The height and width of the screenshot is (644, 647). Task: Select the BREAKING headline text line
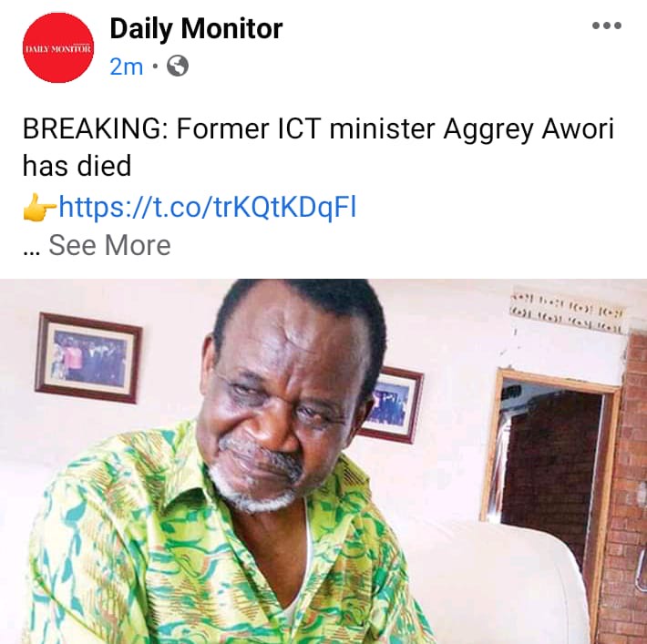click(x=318, y=128)
